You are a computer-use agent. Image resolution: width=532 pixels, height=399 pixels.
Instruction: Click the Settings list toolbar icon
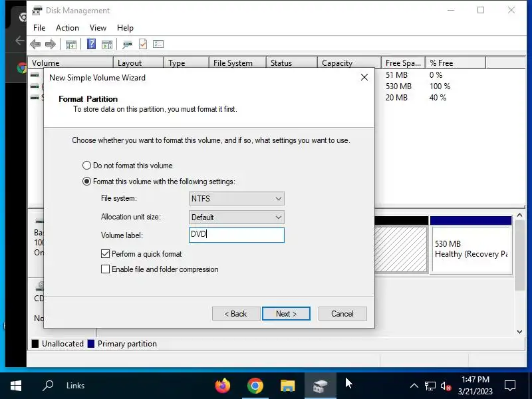point(158,44)
